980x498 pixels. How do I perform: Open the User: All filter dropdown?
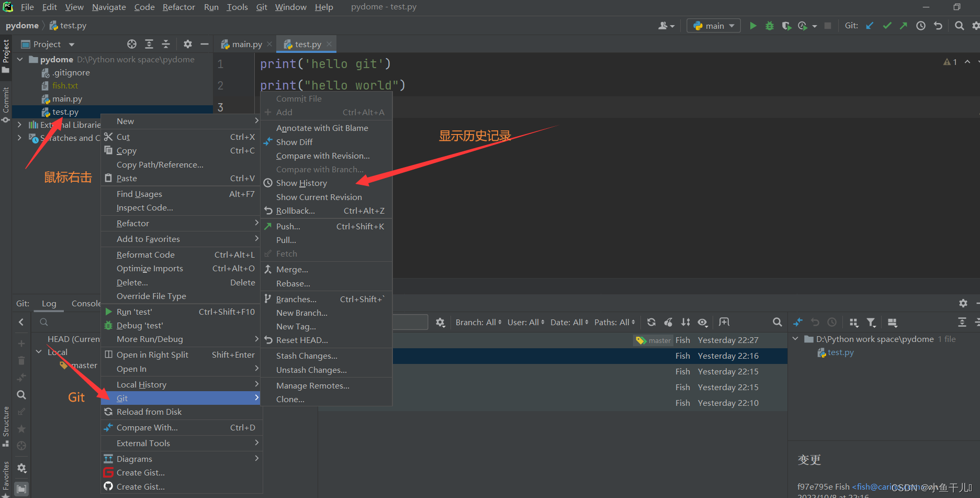526,322
